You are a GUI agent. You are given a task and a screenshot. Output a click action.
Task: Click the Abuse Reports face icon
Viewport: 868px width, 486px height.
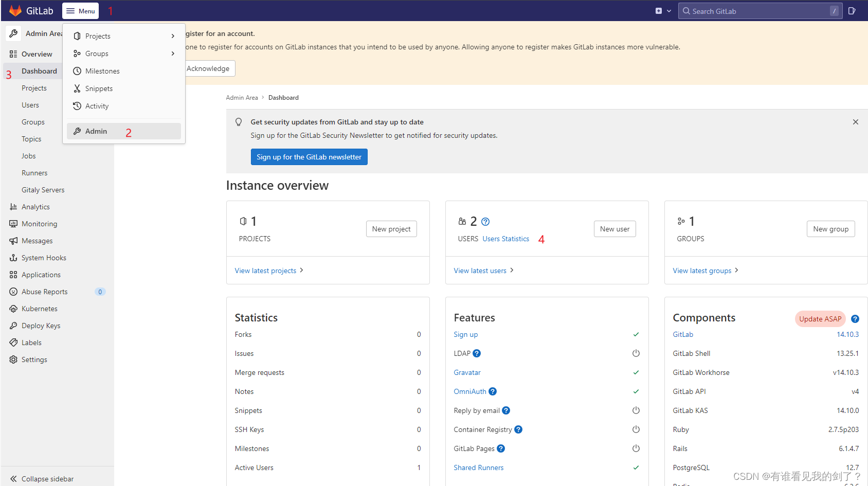pyautogui.click(x=13, y=292)
